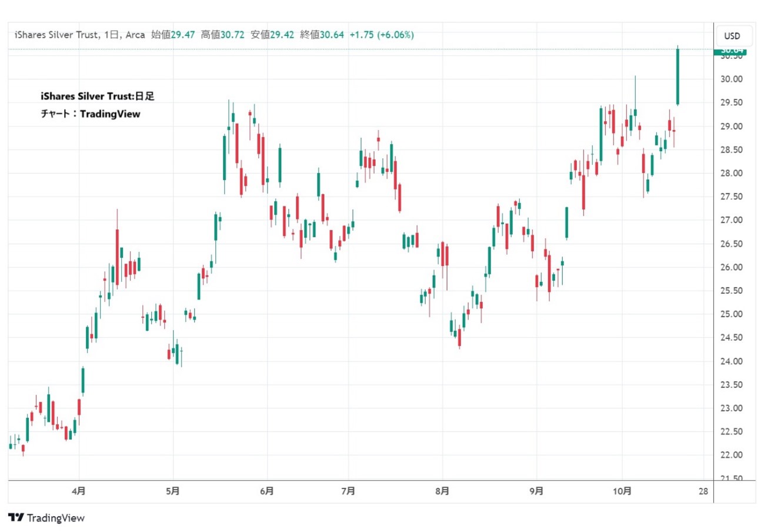The height and width of the screenshot is (532, 764).
Task: Click the 7月 label on time axis
Action: (348, 491)
